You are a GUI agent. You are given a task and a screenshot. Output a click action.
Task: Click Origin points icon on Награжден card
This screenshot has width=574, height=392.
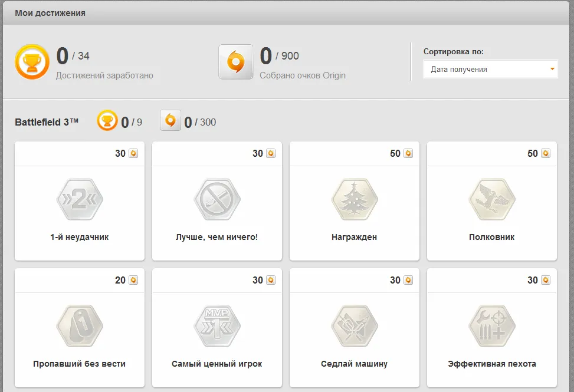click(408, 154)
